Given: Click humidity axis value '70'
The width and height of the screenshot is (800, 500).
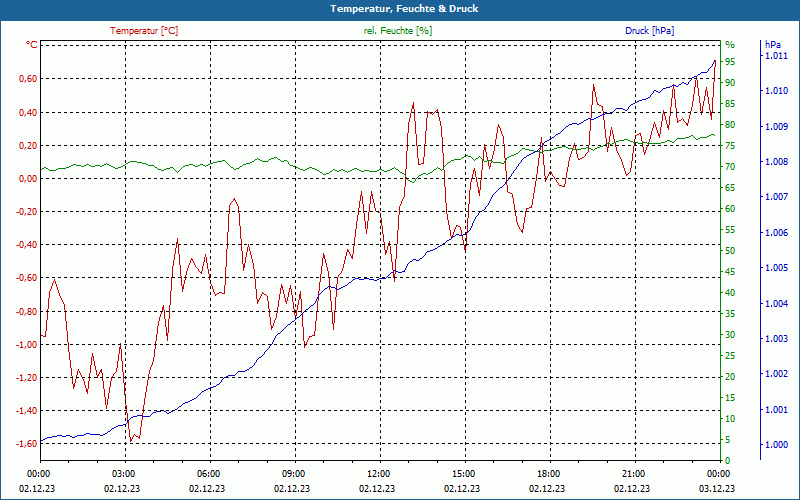Looking at the screenshot, I should pos(730,167).
